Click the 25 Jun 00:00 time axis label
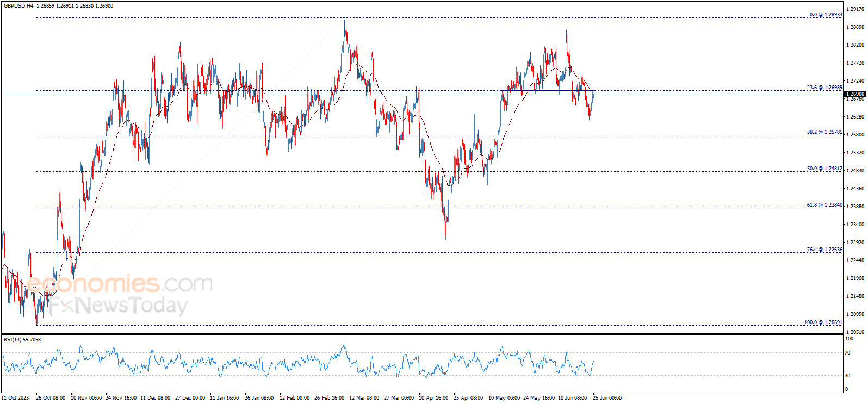 coord(607,398)
